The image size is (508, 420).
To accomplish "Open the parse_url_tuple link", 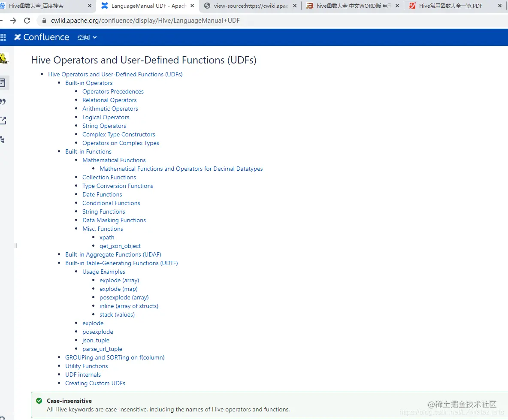I will tap(102, 349).
